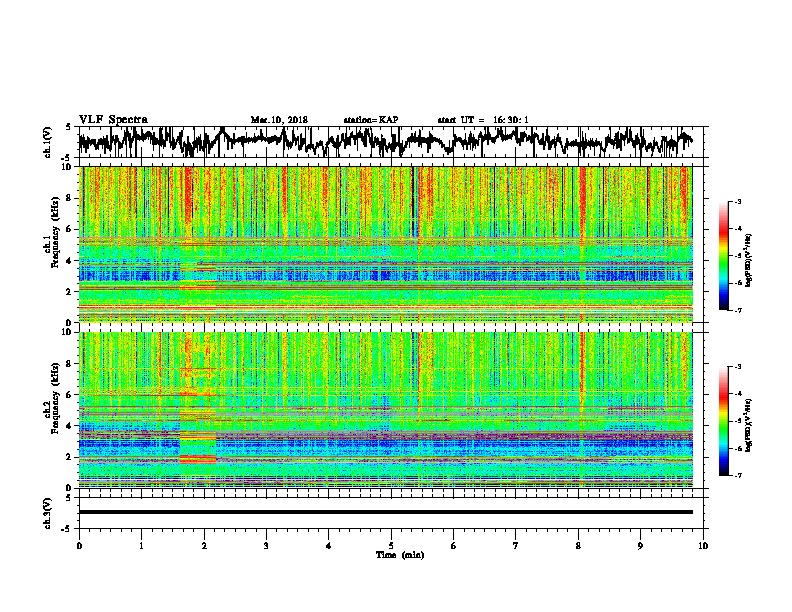Click the ch.2 color bar log(PSD) label
This screenshot has width=792, height=612.
749,425
